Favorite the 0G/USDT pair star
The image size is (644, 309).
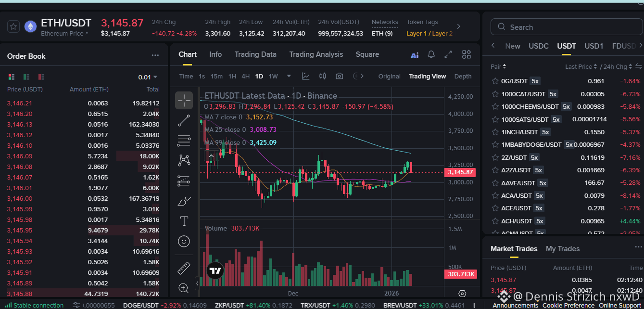494,81
